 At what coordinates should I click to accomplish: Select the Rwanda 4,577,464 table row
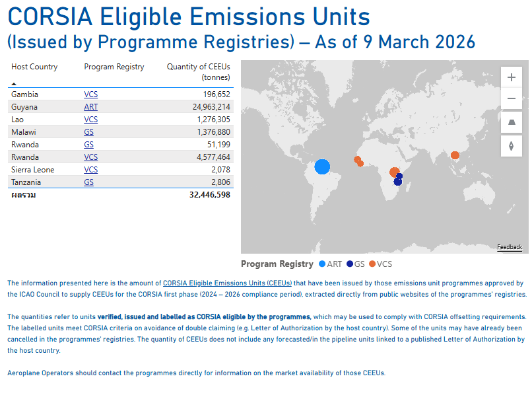coord(121,157)
